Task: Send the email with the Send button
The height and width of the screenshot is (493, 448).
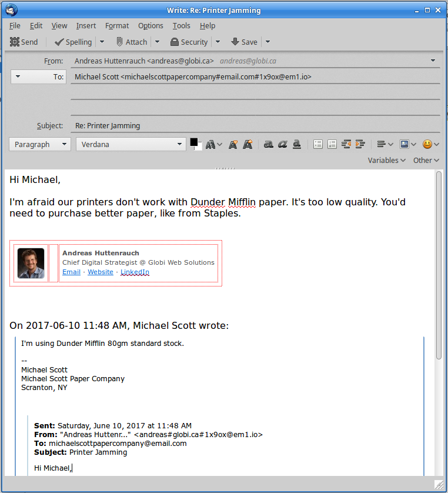Action: point(24,42)
